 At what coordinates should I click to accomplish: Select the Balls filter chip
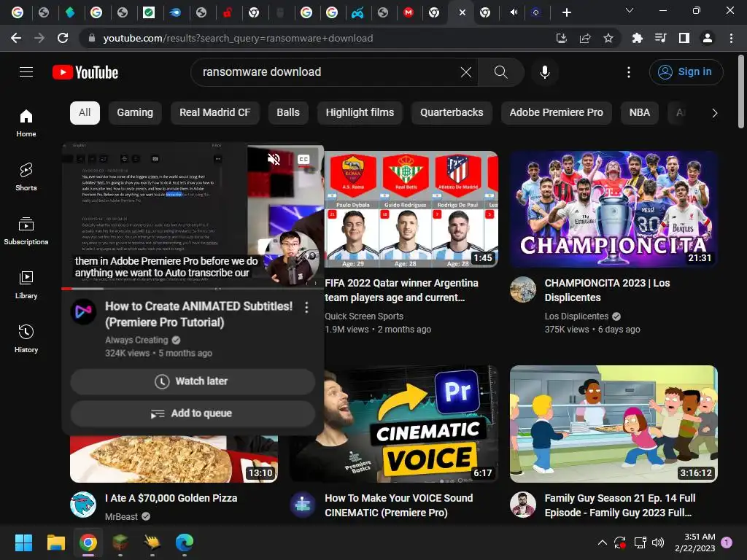288,113
